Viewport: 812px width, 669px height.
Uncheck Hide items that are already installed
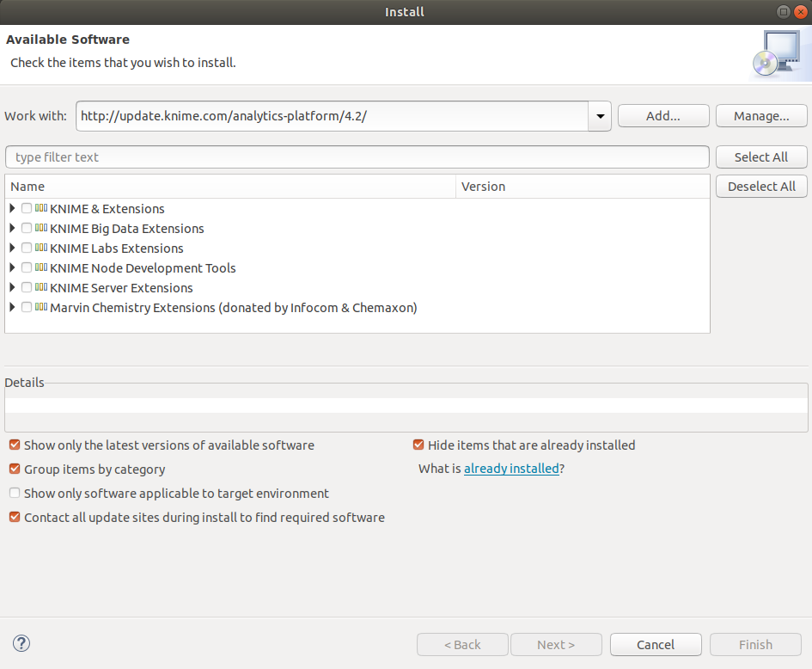(x=418, y=445)
